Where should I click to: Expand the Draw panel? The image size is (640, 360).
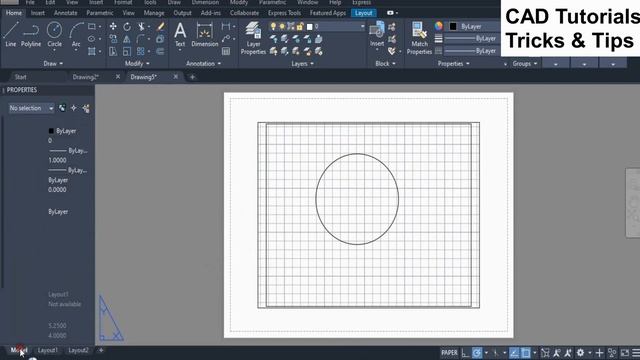click(x=53, y=64)
